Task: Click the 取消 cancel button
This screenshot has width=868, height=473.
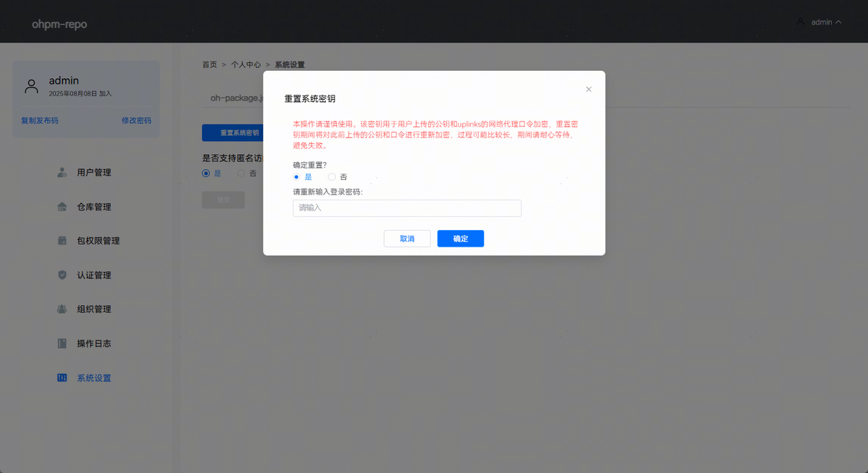Action: [x=407, y=239]
